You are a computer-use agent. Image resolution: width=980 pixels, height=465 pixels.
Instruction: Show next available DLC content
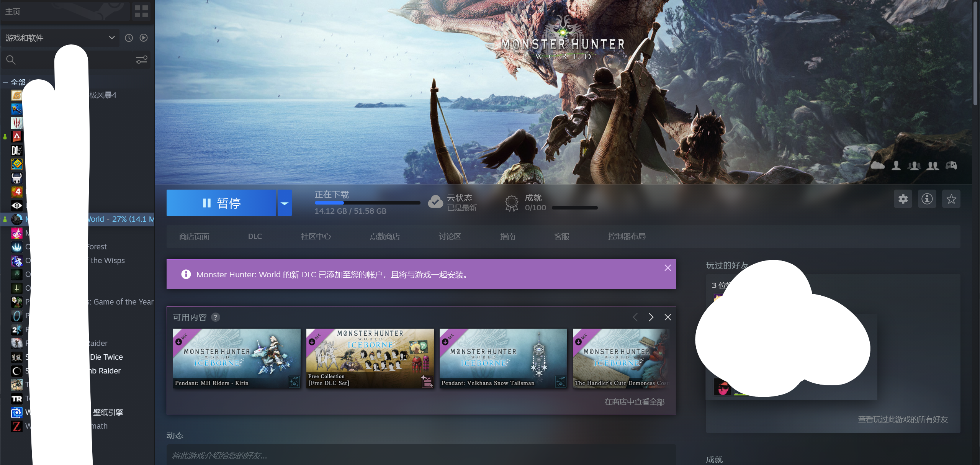pyautogui.click(x=651, y=317)
